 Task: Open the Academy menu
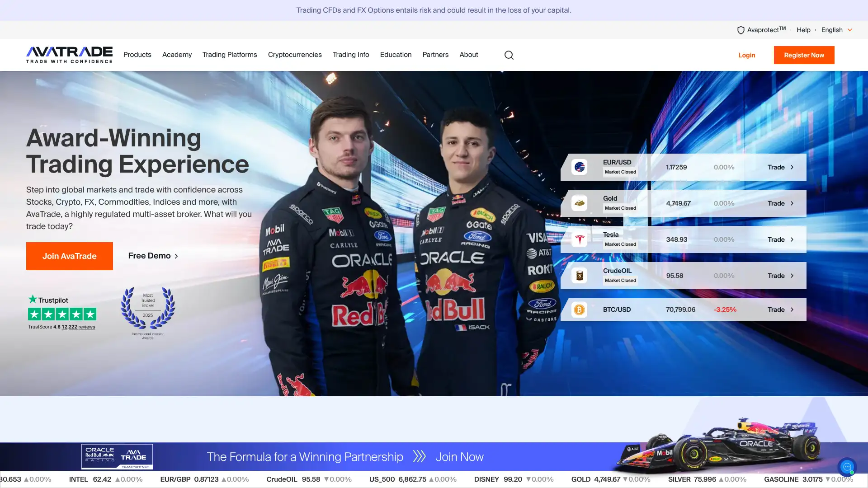pyautogui.click(x=177, y=55)
